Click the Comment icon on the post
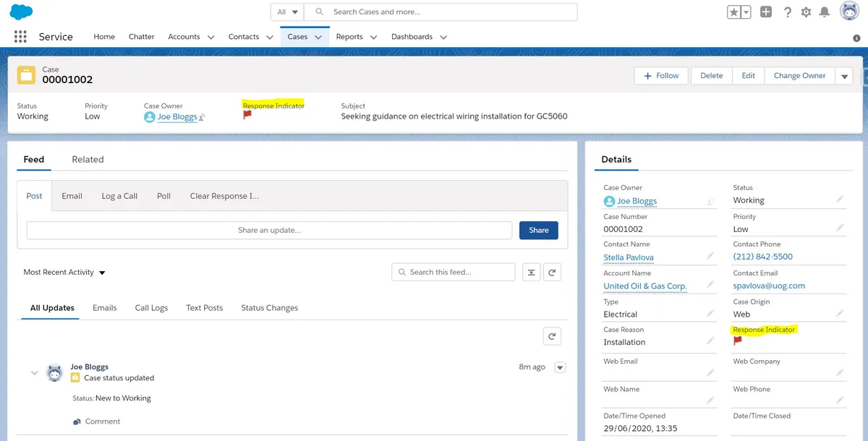Screen dimensions: 868x441 pyautogui.click(x=77, y=421)
